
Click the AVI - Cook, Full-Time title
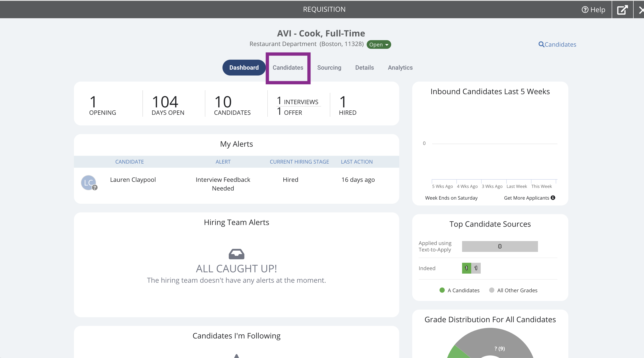pyautogui.click(x=321, y=33)
